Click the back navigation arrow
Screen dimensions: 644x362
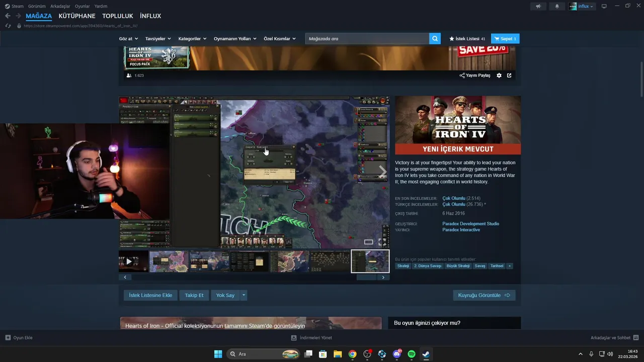click(8, 16)
